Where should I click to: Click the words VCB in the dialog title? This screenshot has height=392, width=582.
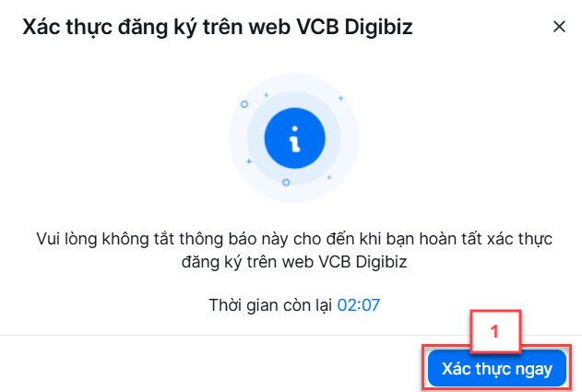[x=318, y=27]
